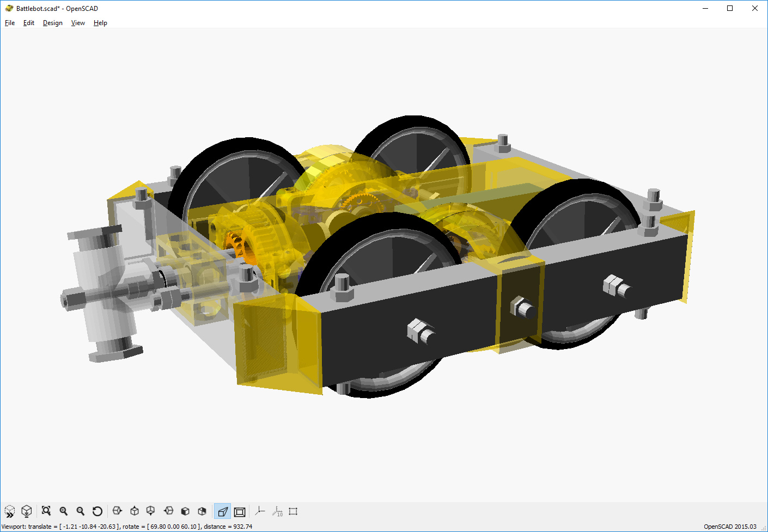Open the Design menu
This screenshot has height=532, width=768.
click(53, 23)
